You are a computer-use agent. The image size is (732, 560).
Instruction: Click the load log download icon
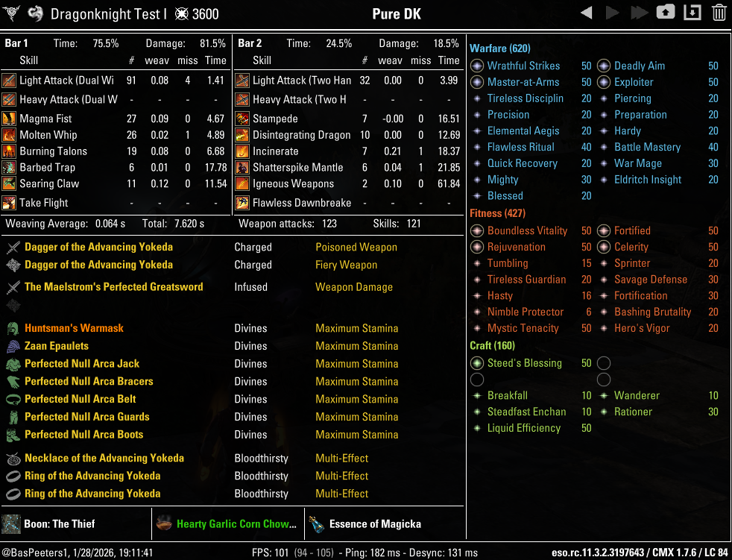(x=692, y=13)
